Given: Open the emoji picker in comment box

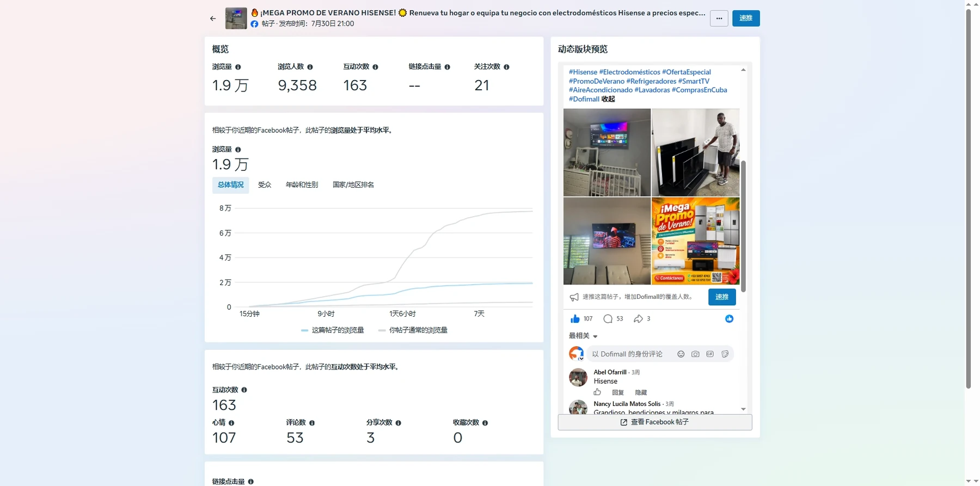Looking at the screenshot, I should (681, 354).
